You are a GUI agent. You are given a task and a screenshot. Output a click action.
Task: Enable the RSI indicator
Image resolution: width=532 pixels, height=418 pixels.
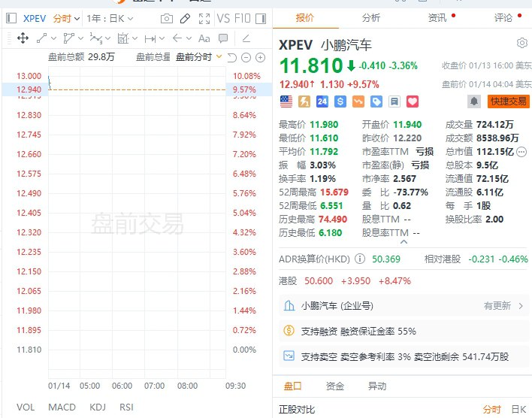point(126,407)
